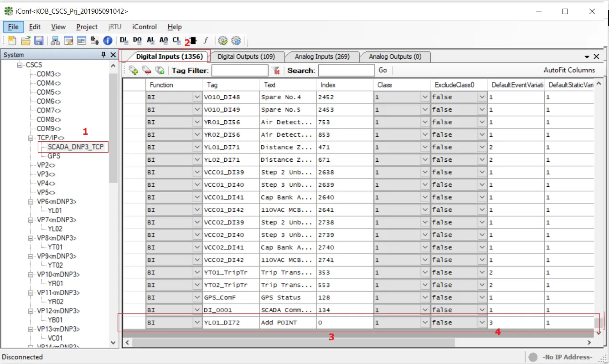609x364 pixels.
Task: Switch to Analog Inputs (269) tab
Action: (x=322, y=56)
